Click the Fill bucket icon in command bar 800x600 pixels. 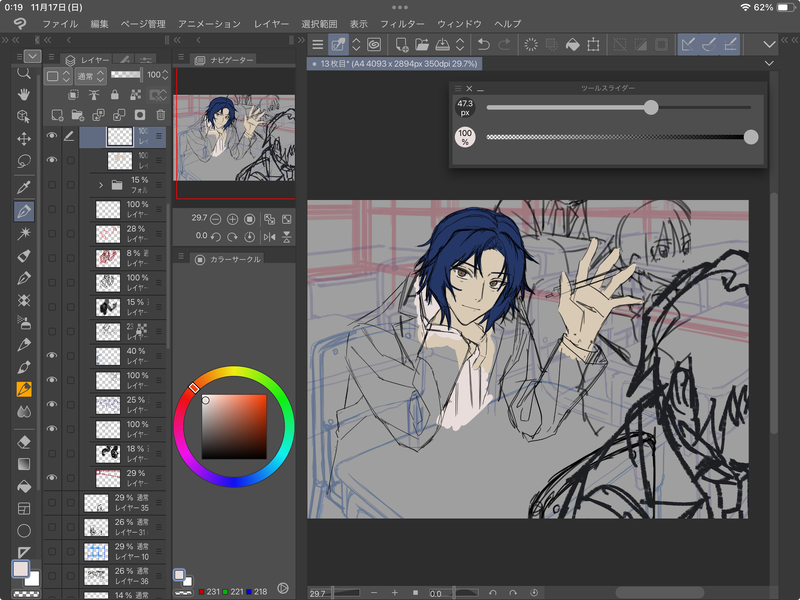tap(572, 45)
